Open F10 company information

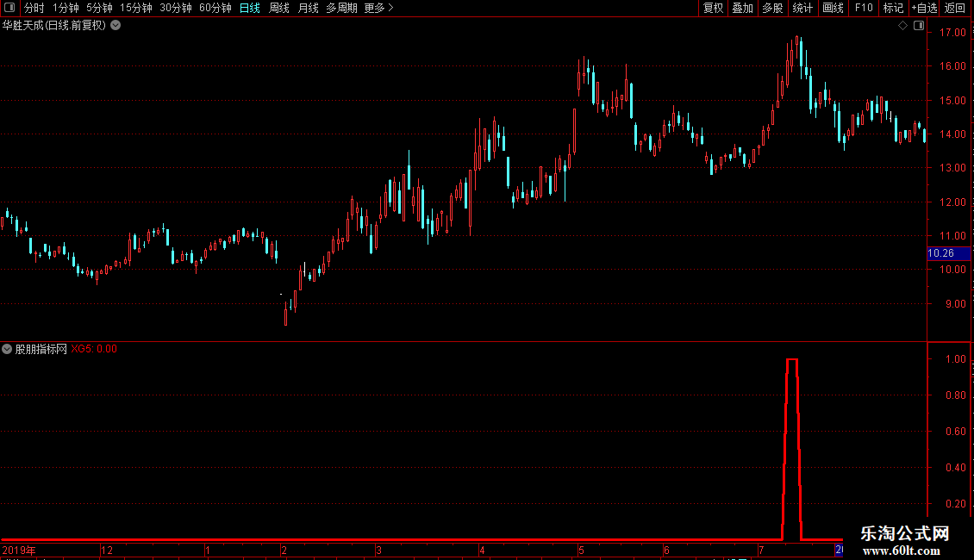tap(864, 8)
